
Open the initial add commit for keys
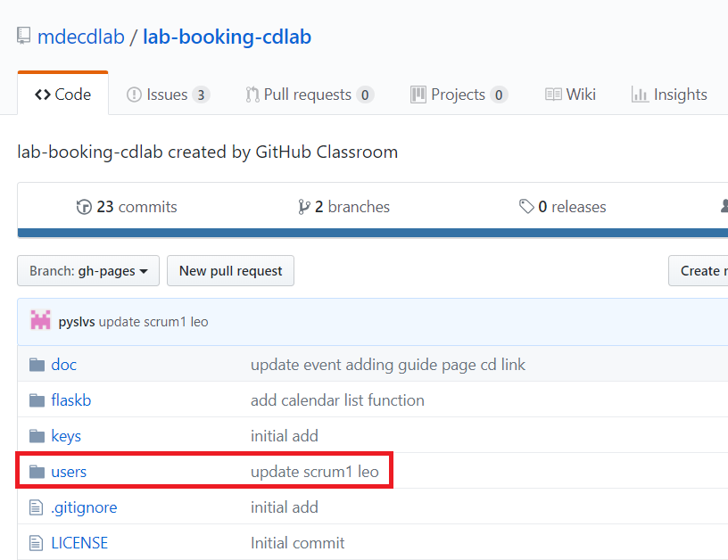(285, 436)
